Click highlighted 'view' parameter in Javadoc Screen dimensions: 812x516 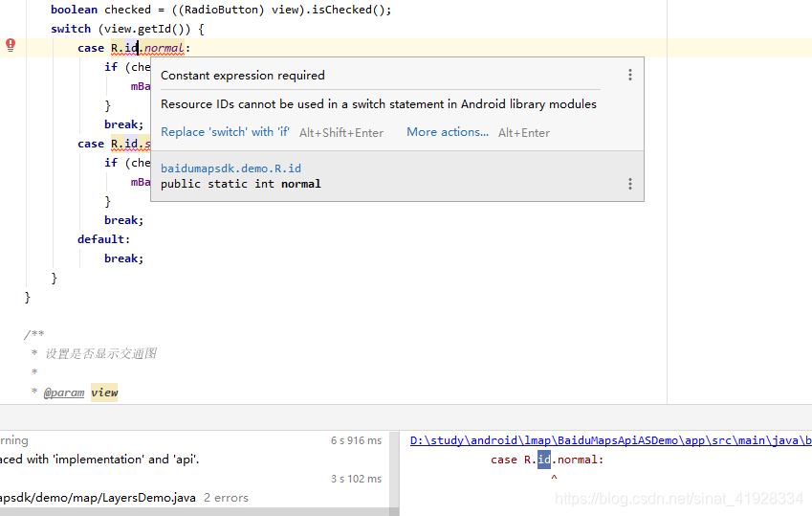pos(104,393)
